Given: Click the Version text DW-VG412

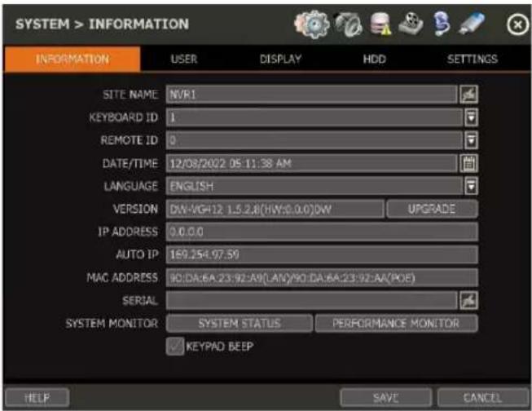Looking at the screenshot, I should tap(275, 209).
